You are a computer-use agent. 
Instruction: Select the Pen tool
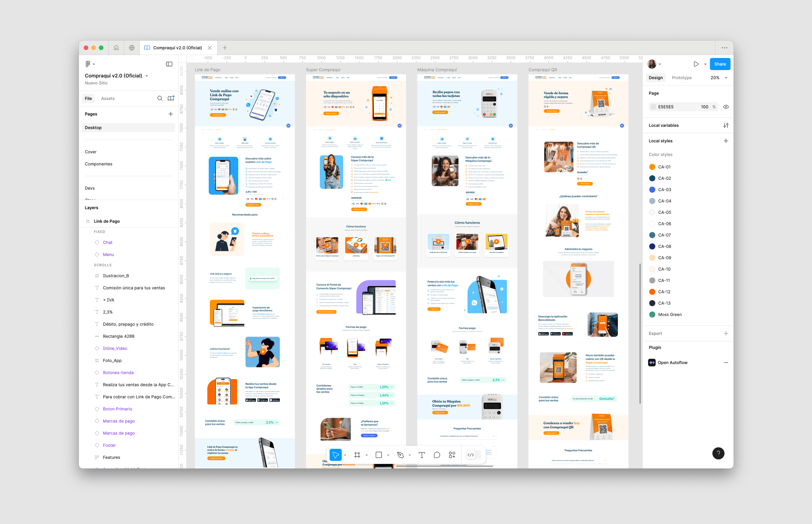click(400, 455)
